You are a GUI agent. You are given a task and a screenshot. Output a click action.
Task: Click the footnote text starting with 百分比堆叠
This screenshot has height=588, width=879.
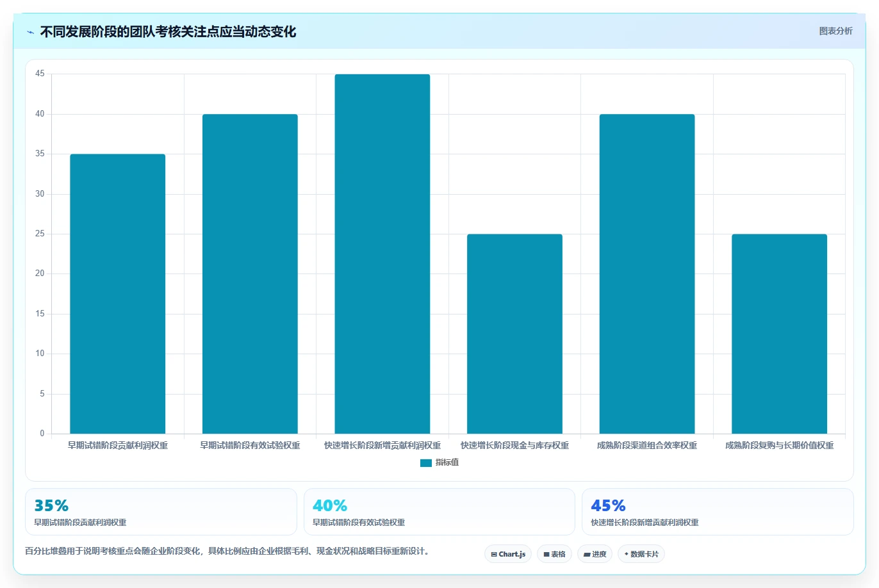[227, 551]
